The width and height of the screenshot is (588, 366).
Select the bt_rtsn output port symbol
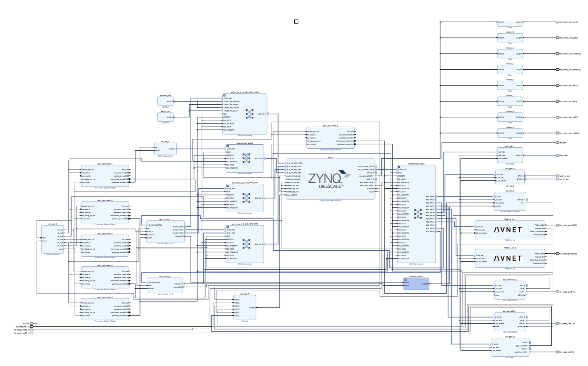557,143
